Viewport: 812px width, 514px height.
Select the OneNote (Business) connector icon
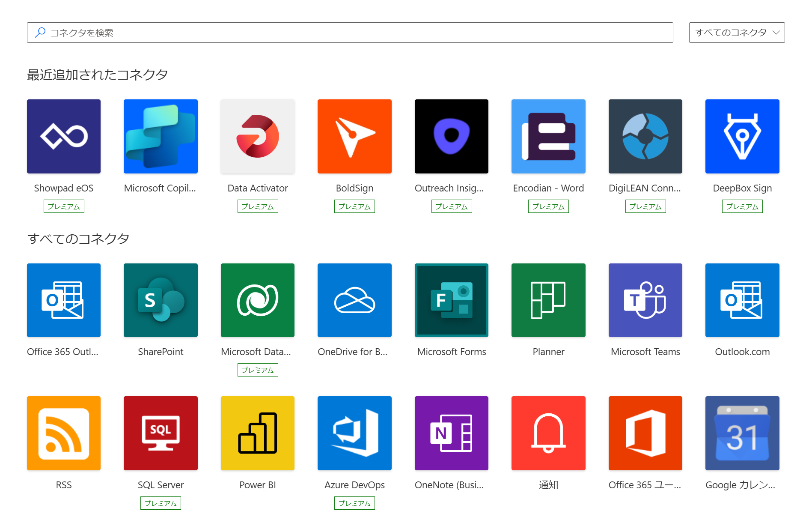(452, 433)
